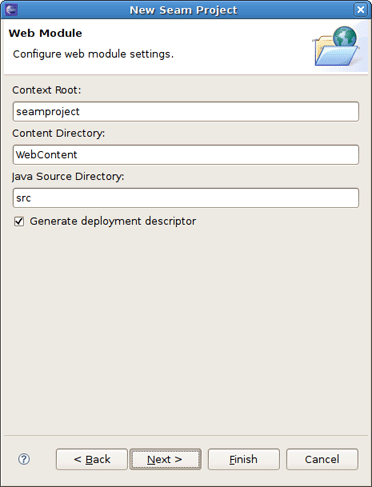Click the Java Source Directory label
The image size is (372, 487).
pyautogui.click(x=68, y=176)
